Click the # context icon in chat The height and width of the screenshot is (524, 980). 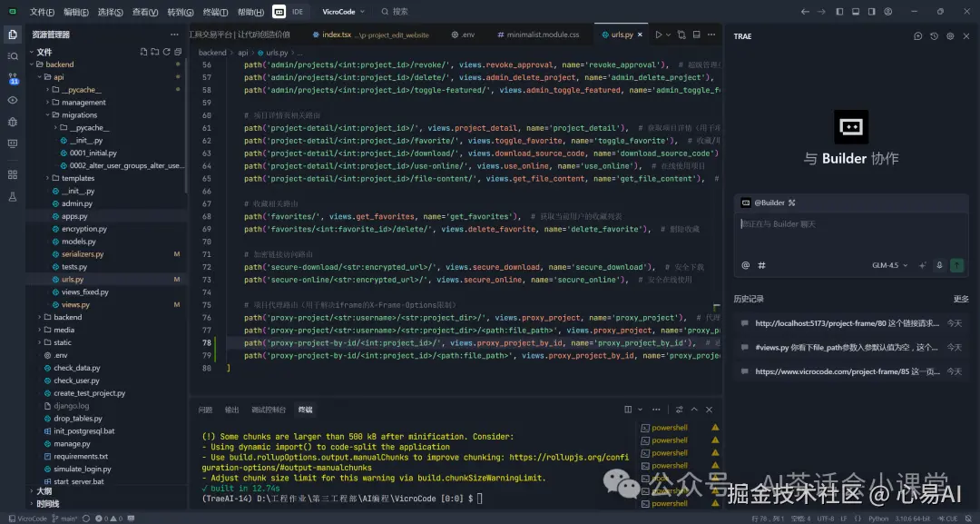pyautogui.click(x=761, y=265)
